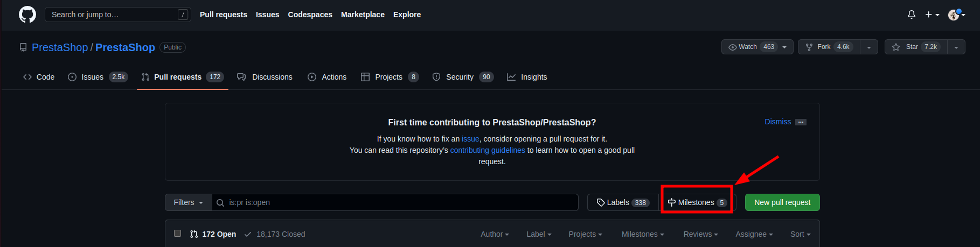The width and height of the screenshot is (980, 247).
Task: Open the PrestaShop organization link
Action: (60, 47)
